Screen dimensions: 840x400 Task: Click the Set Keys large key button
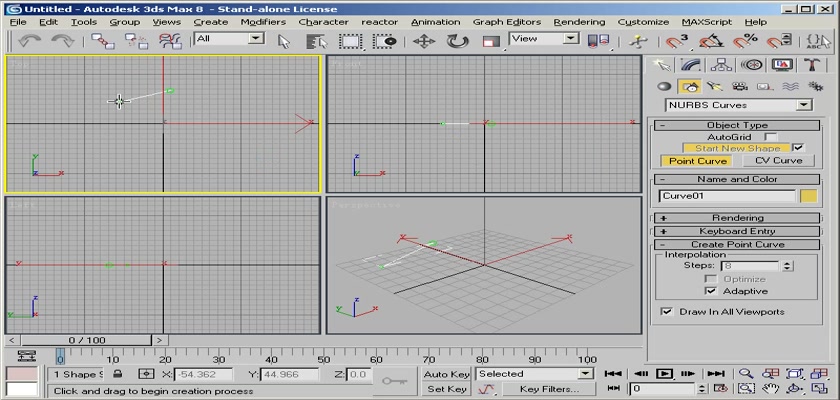click(x=394, y=381)
